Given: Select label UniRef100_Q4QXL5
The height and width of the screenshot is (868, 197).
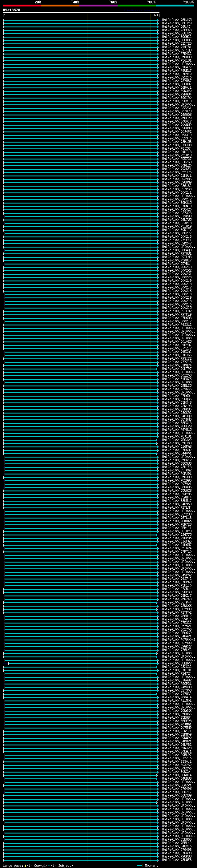Looking at the screenshot, I should click(x=177, y=846).
